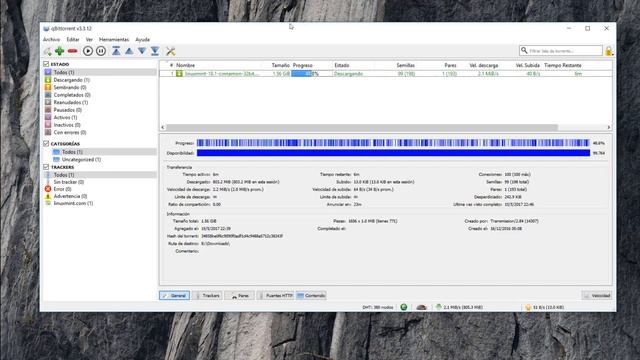This screenshot has height=360, width=640.
Task: Open the Herramientas menu
Action: 114,40
